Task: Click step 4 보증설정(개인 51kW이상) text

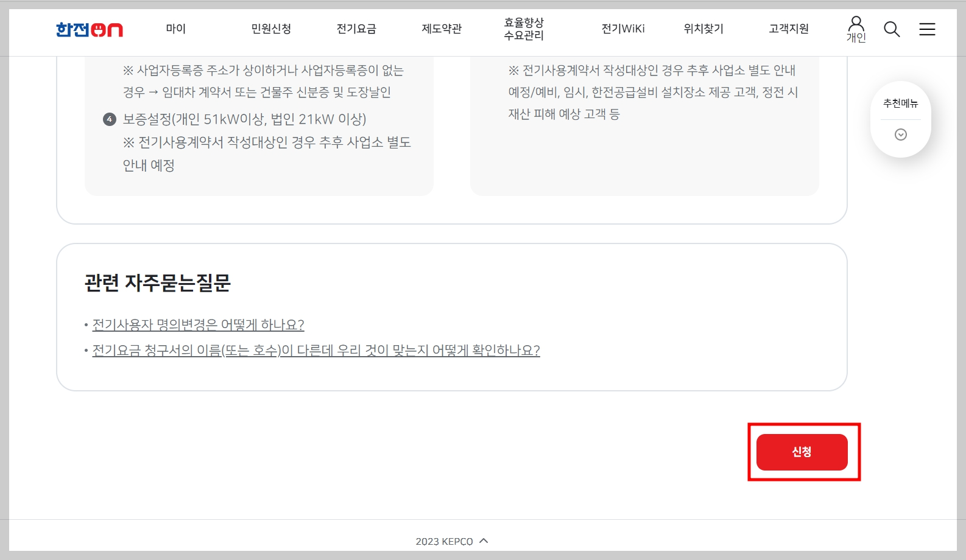Action: coord(244,119)
